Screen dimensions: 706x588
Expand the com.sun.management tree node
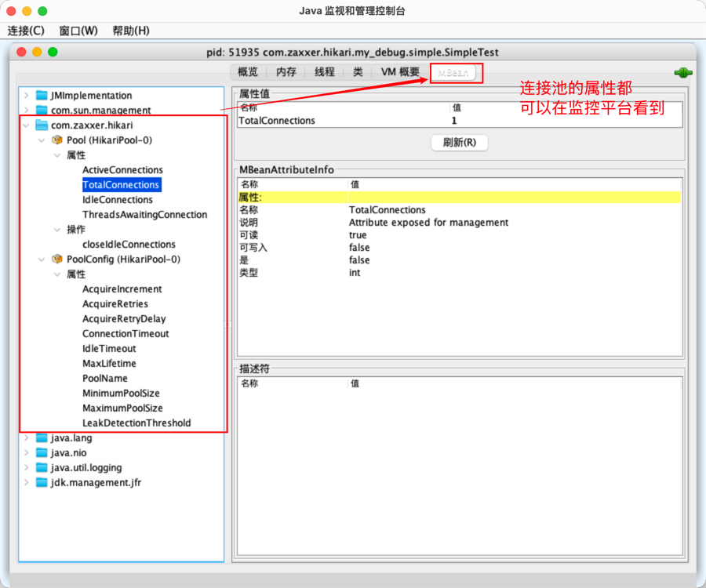[x=27, y=111]
